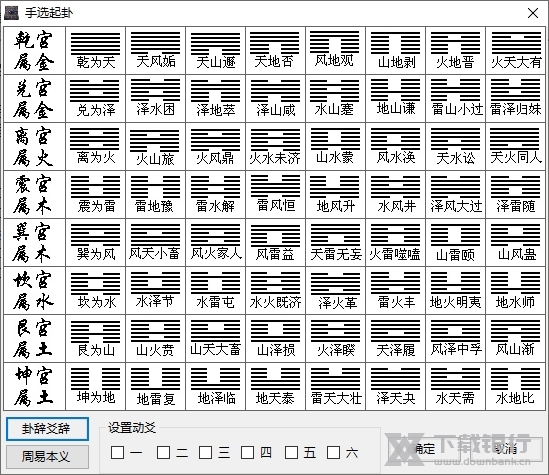Click the 坤宫属土 palace header
The image size is (549, 475).
coord(34,386)
